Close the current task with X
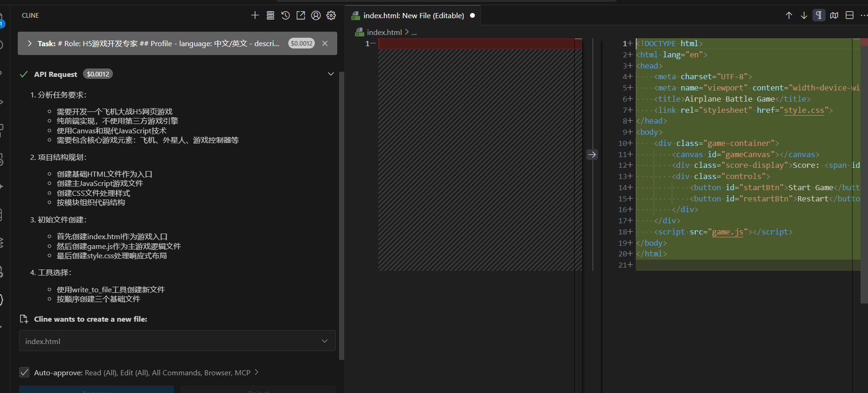The width and height of the screenshot is (868, 393). coord(325,43)
